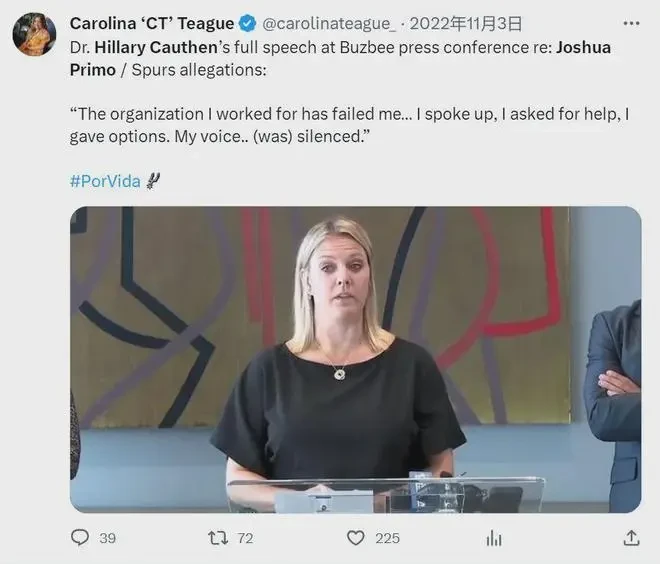Screen dimensions: 660x564
Task: Open the tweet analytics bar chart icon
Action: pos(494,538)
